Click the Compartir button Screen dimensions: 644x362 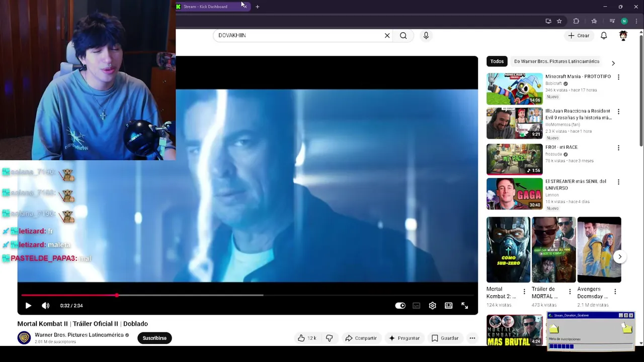pyautogui.click(x=361, y=338)
